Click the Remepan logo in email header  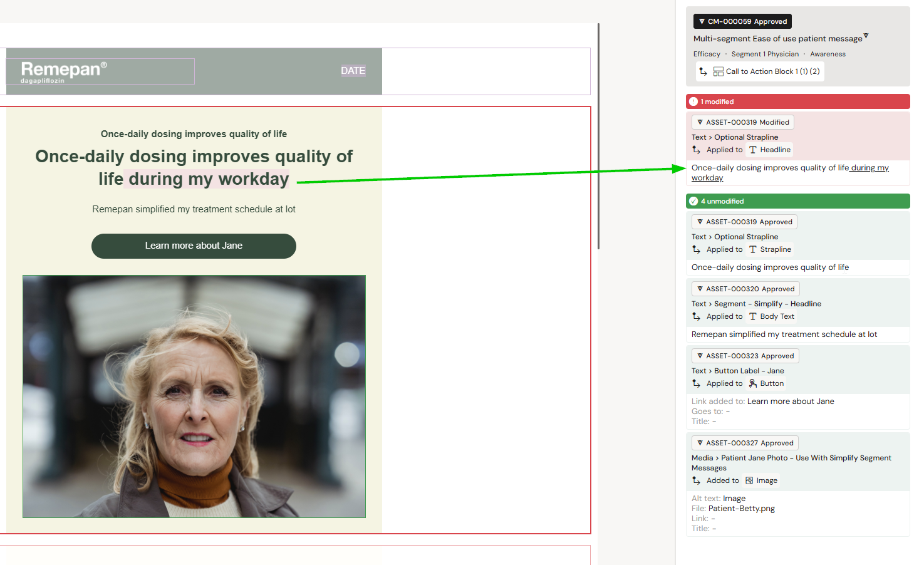[x=64, y=71]
